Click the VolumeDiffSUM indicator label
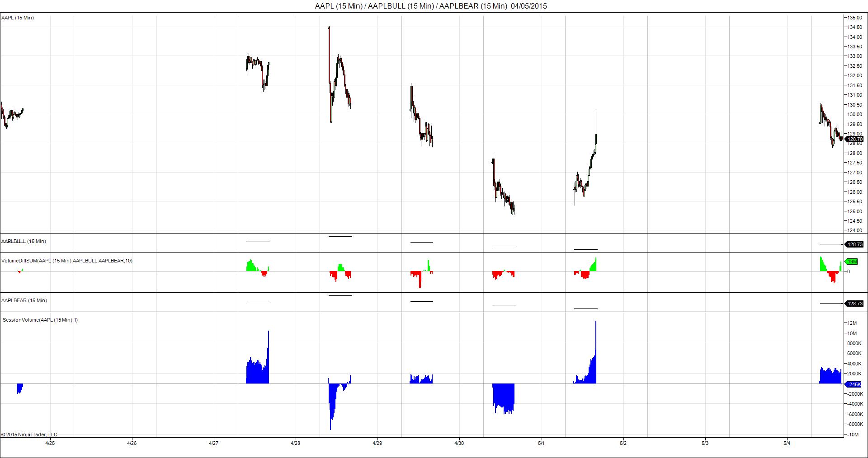Image resolution: width=868 pixels, height=458 pixels. pos(67,261)
